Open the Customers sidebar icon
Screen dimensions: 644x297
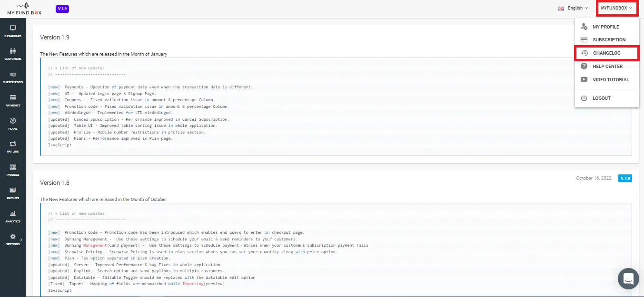pyautogui.click(x=13, y=51)
